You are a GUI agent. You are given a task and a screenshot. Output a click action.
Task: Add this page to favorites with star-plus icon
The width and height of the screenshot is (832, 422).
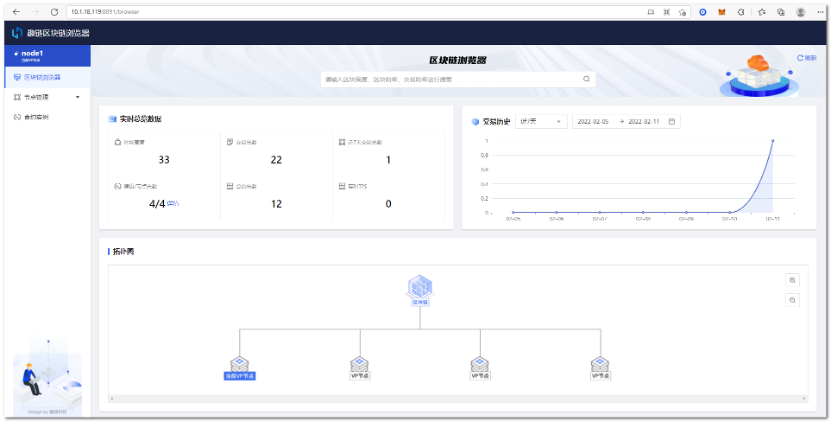[683, 12]
